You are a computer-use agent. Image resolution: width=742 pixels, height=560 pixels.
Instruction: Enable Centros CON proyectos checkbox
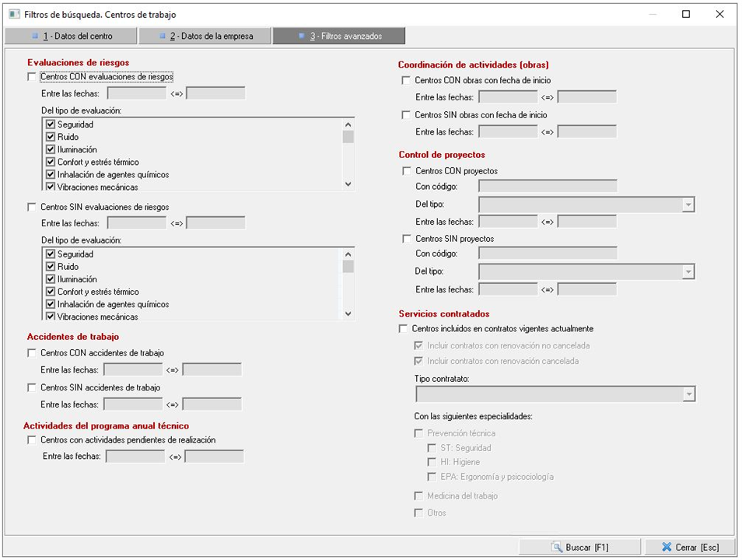click(406, 171)
